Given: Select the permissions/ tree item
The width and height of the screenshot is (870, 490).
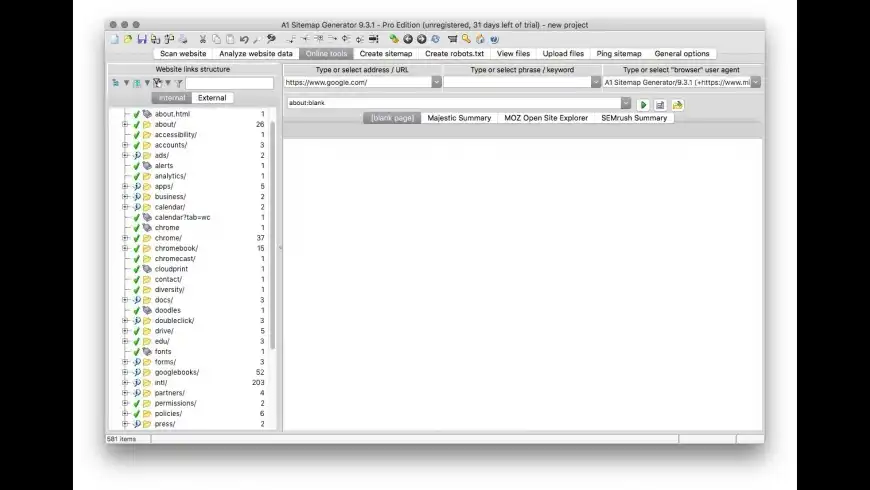Looking at the screenshot, I should [x=175, y=403].
